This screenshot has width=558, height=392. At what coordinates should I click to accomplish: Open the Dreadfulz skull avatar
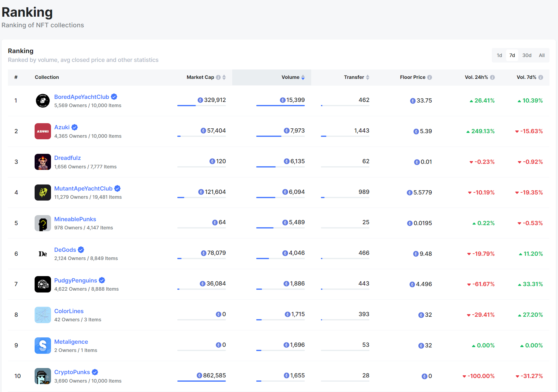point(43,162)
